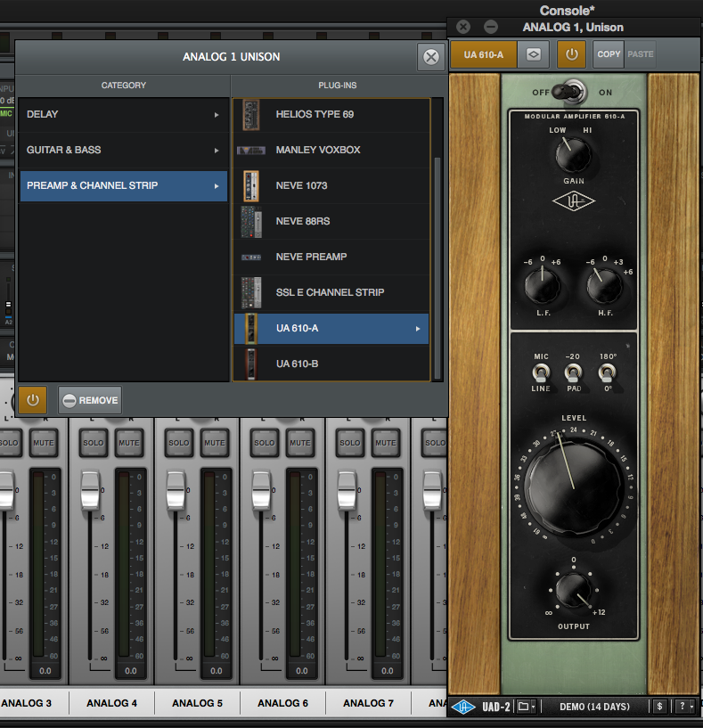Click the dollar sign purchase button
Viewport: 703px width, 728px height.
[659, 707]
